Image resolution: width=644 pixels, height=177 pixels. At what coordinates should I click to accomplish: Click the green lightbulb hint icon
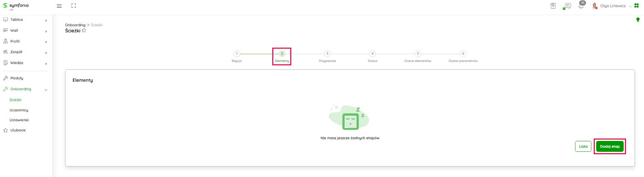(638, 20)
